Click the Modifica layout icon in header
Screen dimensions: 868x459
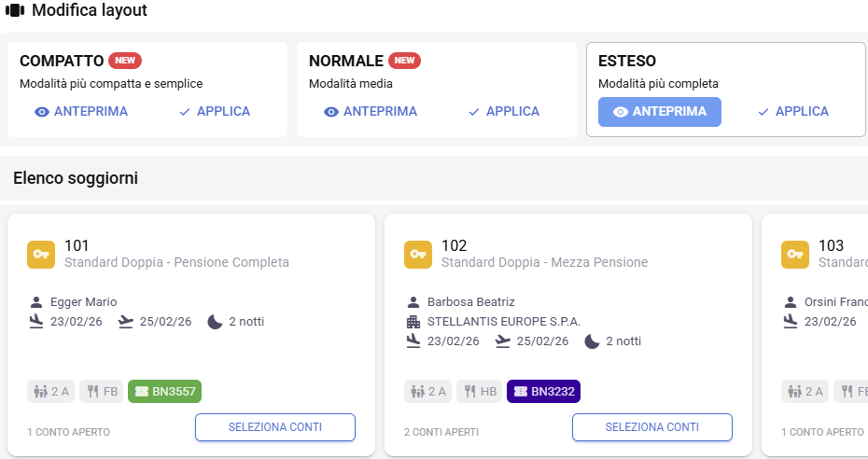15,11
